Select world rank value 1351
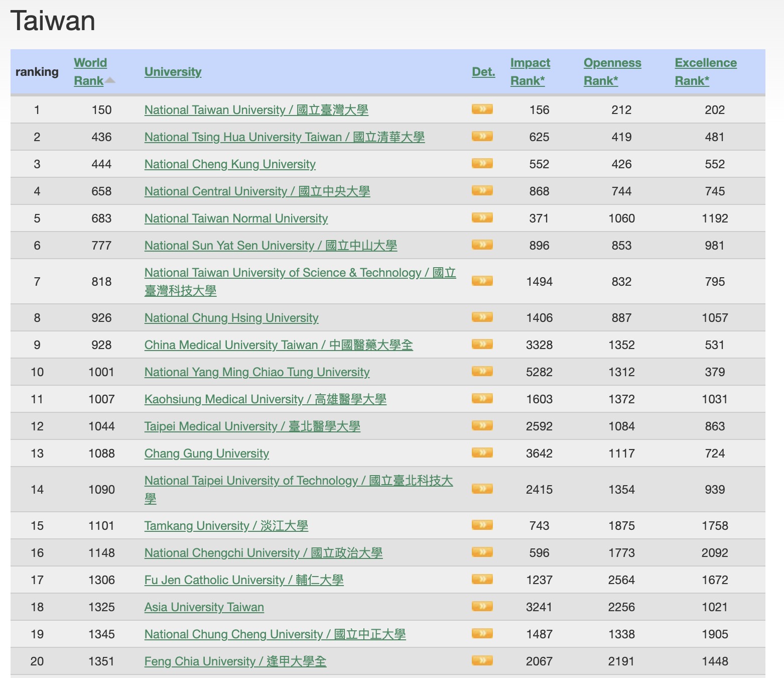 (102, 661)
